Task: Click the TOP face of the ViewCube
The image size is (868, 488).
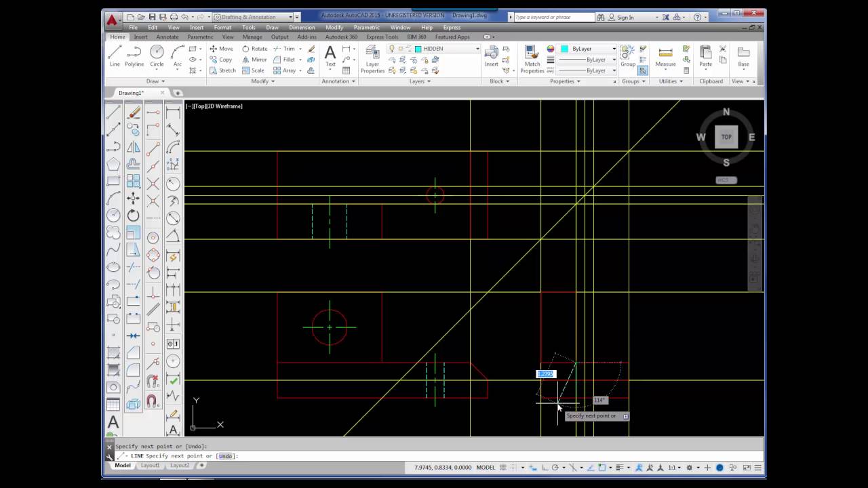Action: [726, 137]
